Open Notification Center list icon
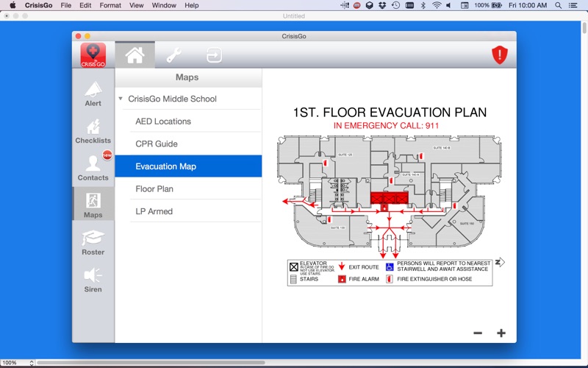The image size is (588, 368). pyautogui.click(x=573, y=5)
